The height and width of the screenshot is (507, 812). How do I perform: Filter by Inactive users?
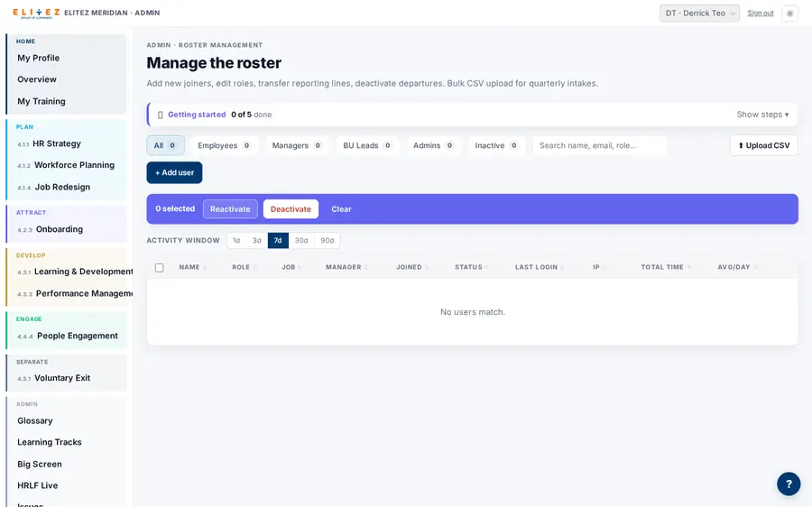coord(496,145)
